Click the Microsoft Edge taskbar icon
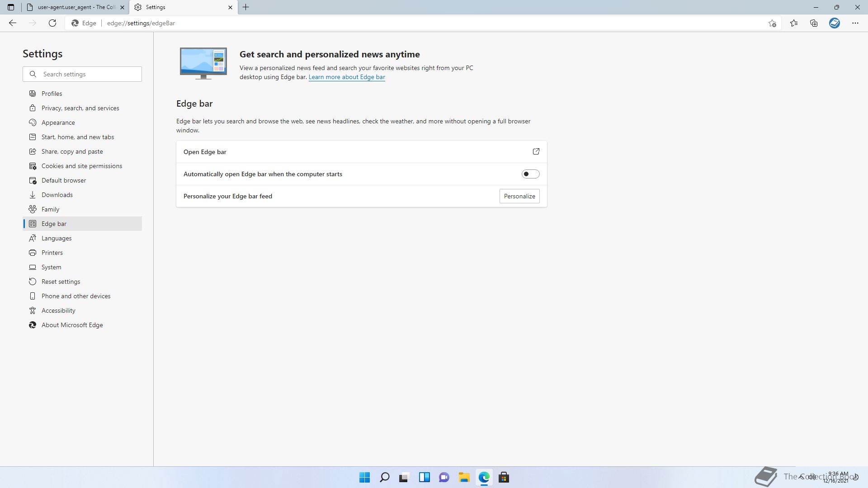This screenshot has height=488, width=868. pyautogui.click(x=484, y=477)
